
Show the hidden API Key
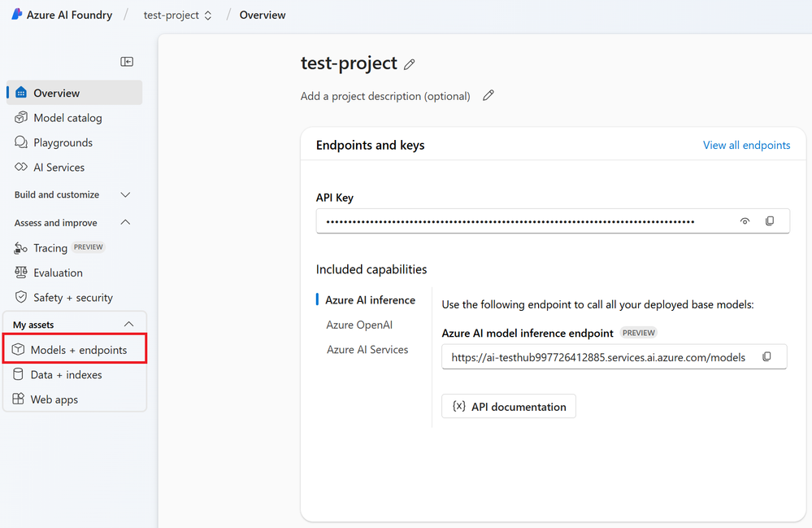pos(745,221)
